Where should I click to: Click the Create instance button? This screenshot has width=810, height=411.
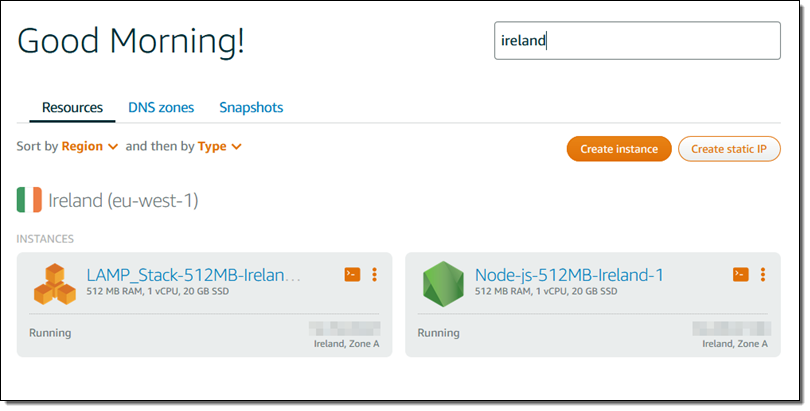pyautogui.click(x=619, y=149)
